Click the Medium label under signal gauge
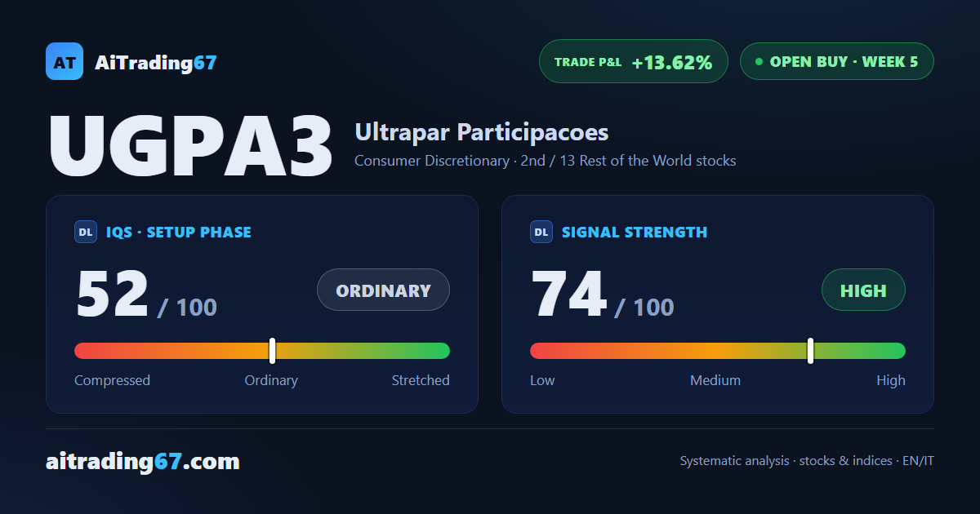 (x=715, y=380)
